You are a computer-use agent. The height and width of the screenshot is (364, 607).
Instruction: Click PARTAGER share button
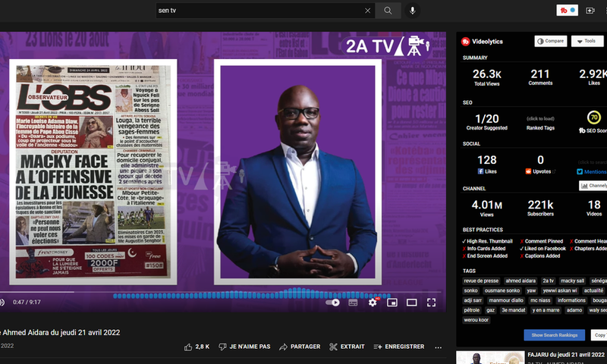(300, 347)
